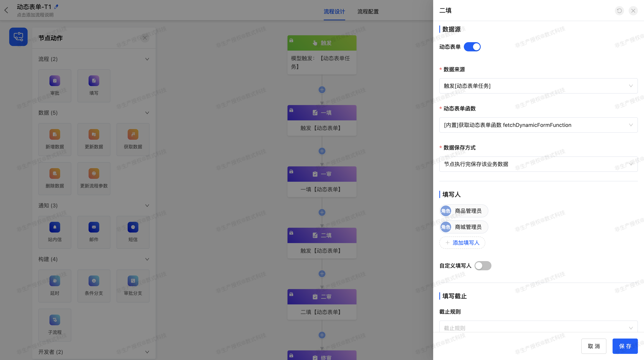Enable the 自定义填写人 switch

tap(482, 266)
